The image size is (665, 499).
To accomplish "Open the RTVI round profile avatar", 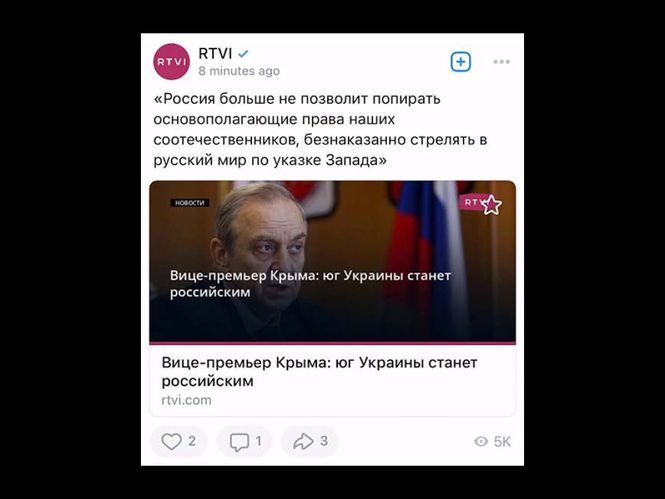I will (171, 62).
